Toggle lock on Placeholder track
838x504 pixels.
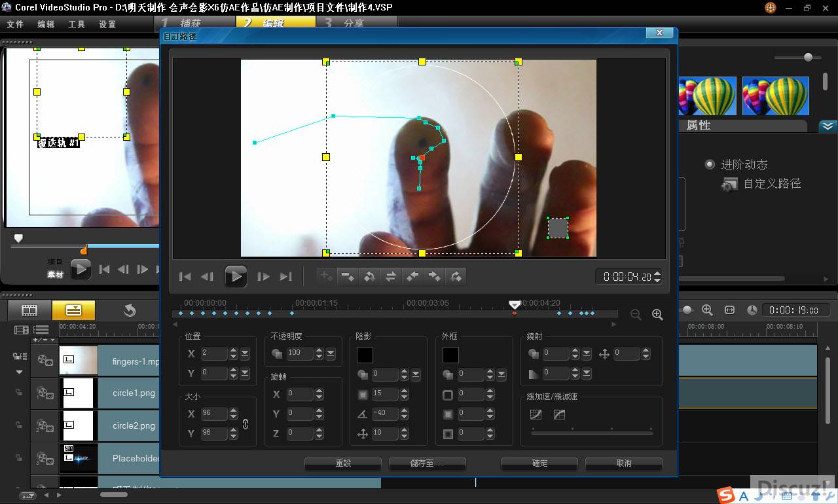pyautogui.click(x=19, y=458)
